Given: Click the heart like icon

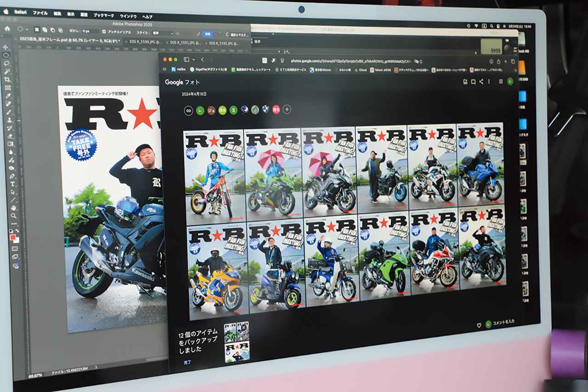Looking at the screenshot, I should 479,325.
